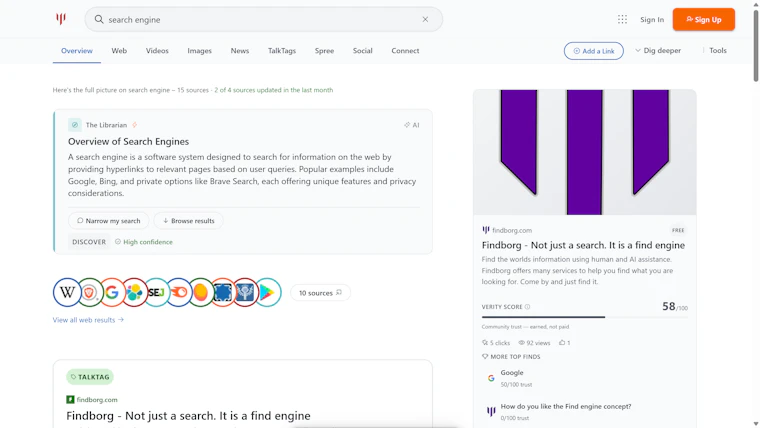Click the purple Findborg banner image
760x428 pixels.
(585, 152)
